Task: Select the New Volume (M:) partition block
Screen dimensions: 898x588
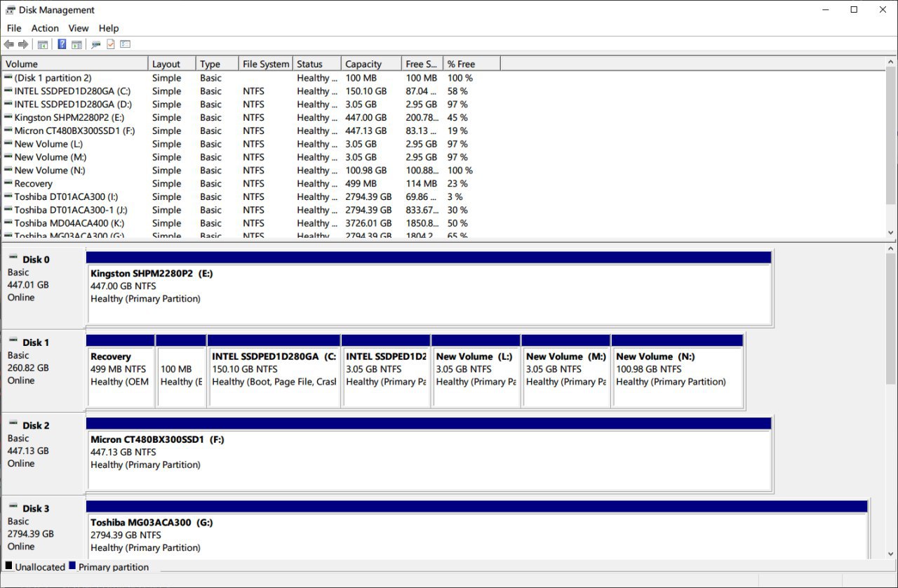Action: pyautogui.click(x=566, y=371)
